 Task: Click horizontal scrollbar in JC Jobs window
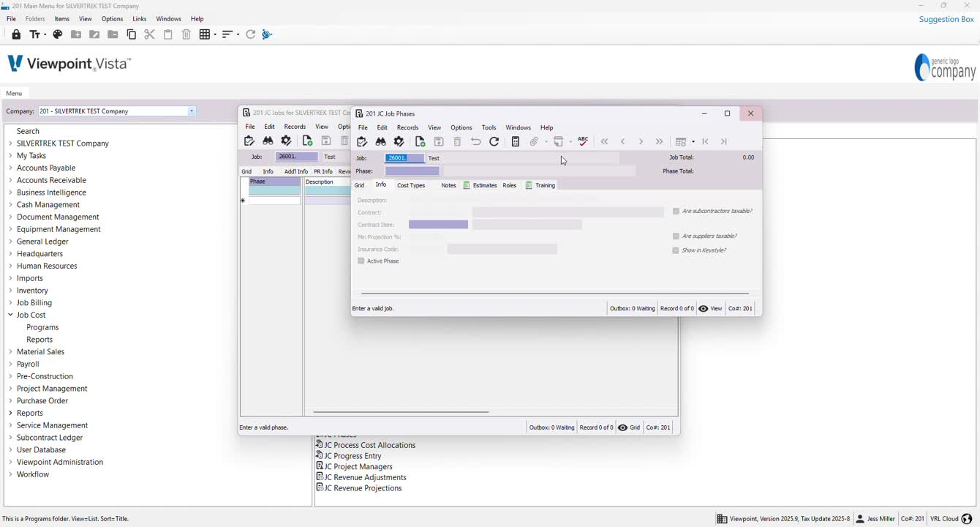tap(402, 412)
